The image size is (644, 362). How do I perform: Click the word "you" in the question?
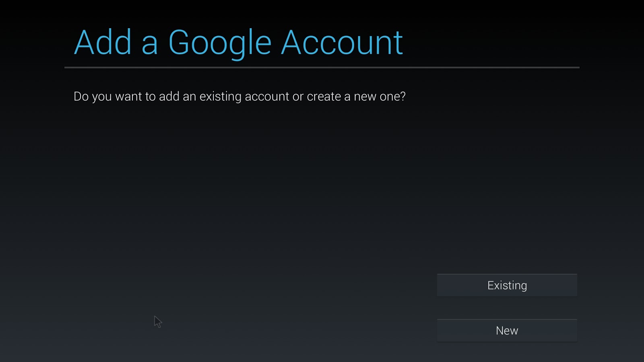pyautogui.click(x=102, y=97)
